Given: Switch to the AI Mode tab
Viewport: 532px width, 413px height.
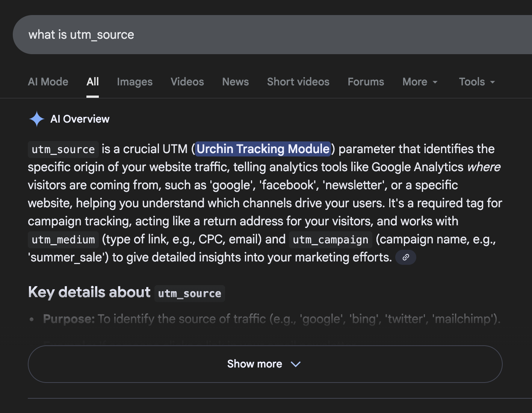Looking at the screenshot, I should coord(48,82).
